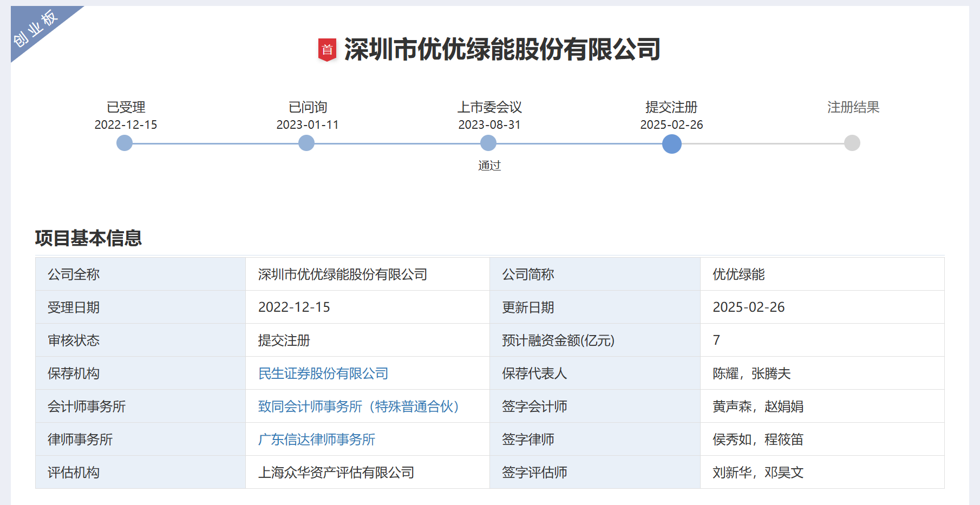Viewport: 980px width, 505px height.
Task: Click the 受理日期 label cell
Action: [140, 307]
